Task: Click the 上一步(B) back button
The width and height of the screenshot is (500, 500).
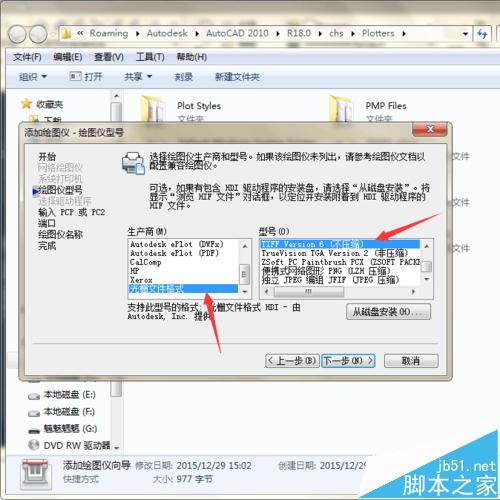Action: click(292, 361)
